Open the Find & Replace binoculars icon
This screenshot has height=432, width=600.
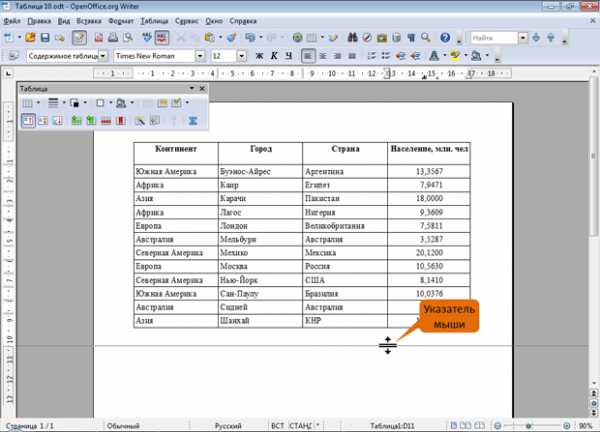(x=352, y=37)
